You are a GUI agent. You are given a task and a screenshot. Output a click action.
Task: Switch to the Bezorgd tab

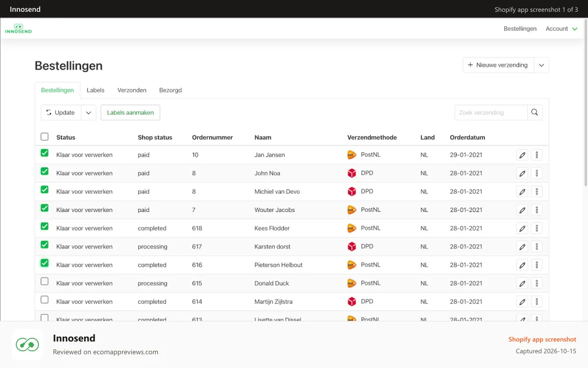click(x=171, y=90)
